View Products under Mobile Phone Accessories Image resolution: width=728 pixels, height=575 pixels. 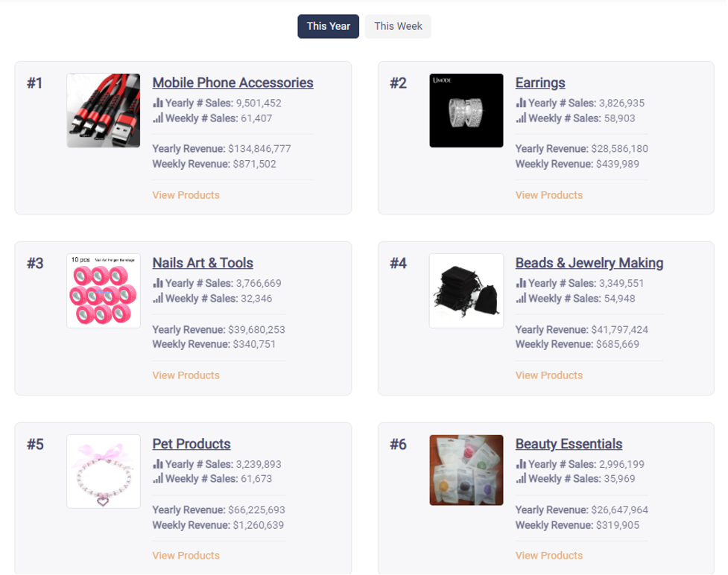point(186,195)
